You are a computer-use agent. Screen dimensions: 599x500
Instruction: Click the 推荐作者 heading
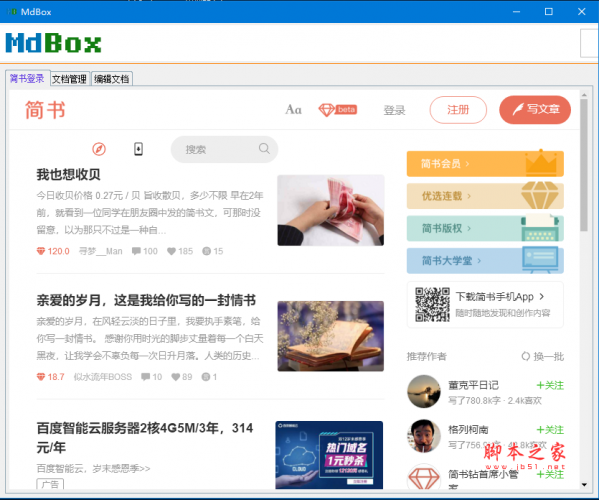click(x=427, y=356)
